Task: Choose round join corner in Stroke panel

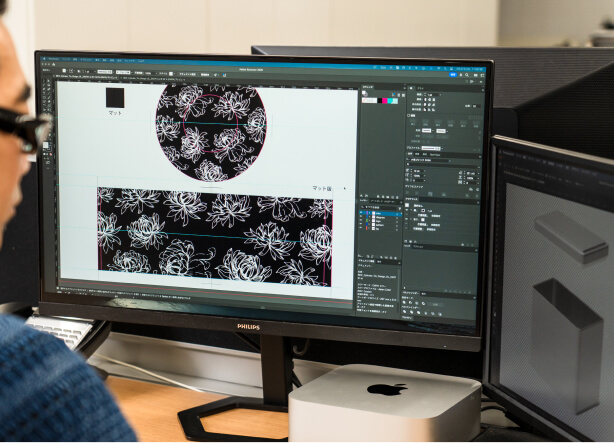Action: click(429, 105)
